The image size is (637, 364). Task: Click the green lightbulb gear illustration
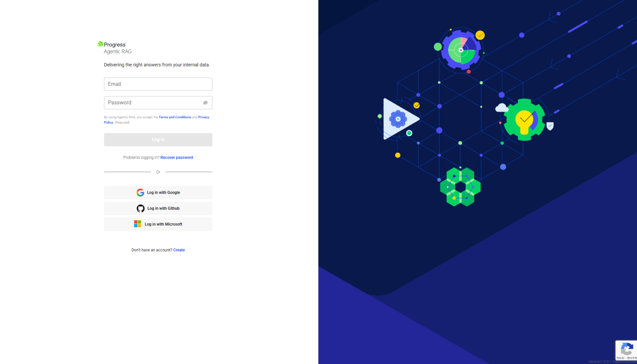[524, 120]
